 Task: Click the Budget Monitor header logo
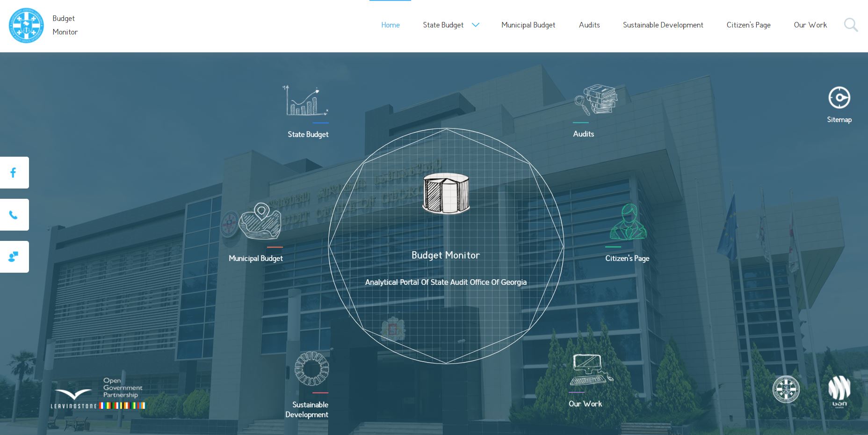coord(26,25)
